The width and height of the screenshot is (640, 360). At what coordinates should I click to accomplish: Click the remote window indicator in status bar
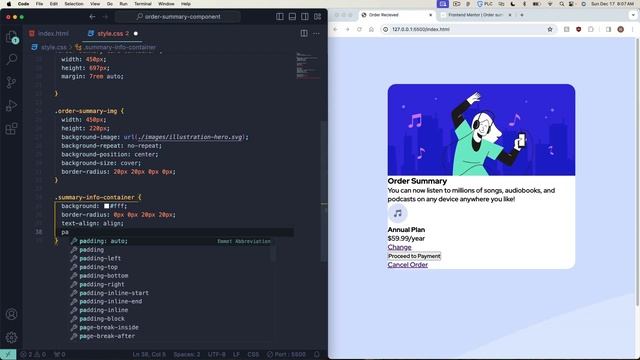(8, 354)
